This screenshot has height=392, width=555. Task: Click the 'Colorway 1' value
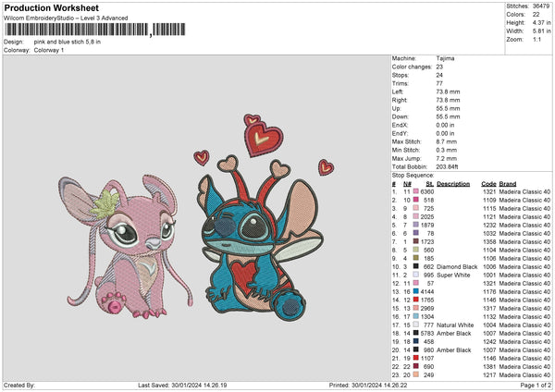[x=49, y=50]
